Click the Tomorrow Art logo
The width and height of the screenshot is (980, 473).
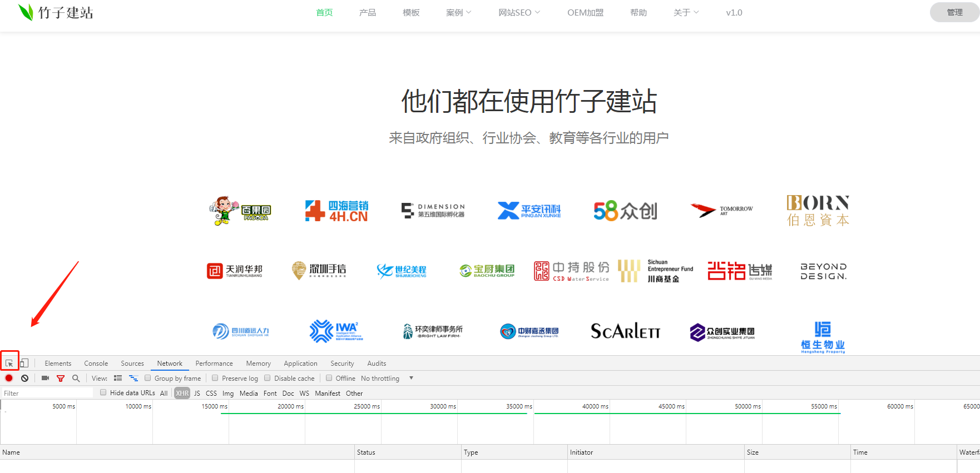721,210
